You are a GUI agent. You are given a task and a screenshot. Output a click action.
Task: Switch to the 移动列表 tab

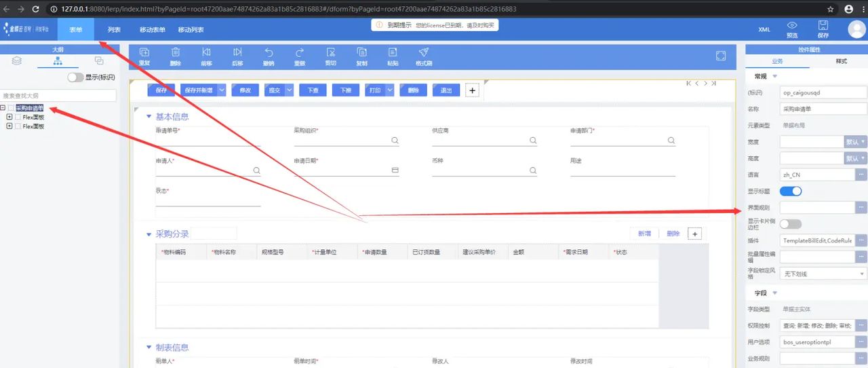(191, 29)
